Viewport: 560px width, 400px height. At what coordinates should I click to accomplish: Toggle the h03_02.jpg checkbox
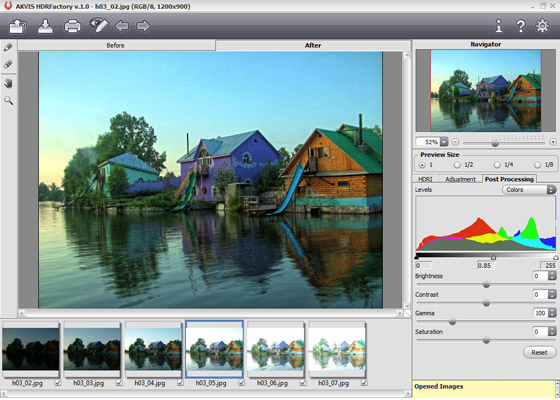[x=58, y=383]
